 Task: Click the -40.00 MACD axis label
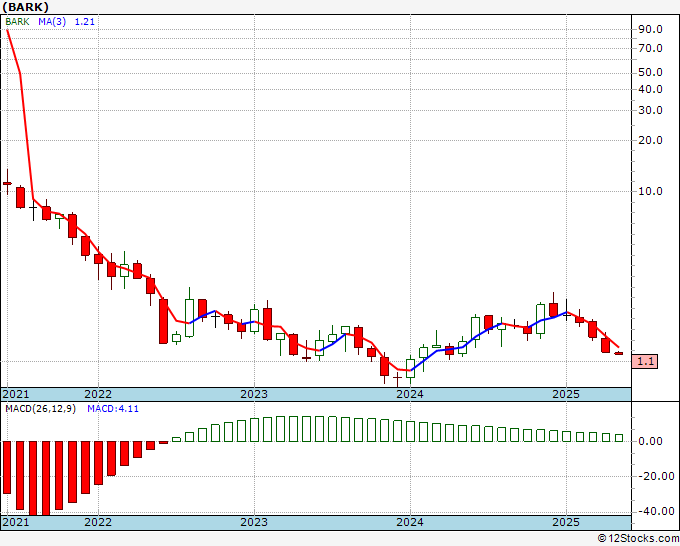coord(657,511)
